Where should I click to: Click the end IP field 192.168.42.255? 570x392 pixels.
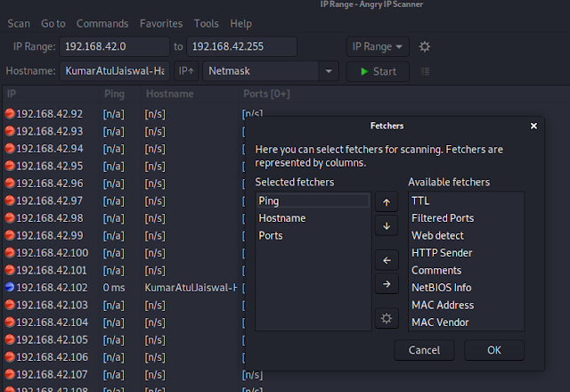(x=241, y=46)
